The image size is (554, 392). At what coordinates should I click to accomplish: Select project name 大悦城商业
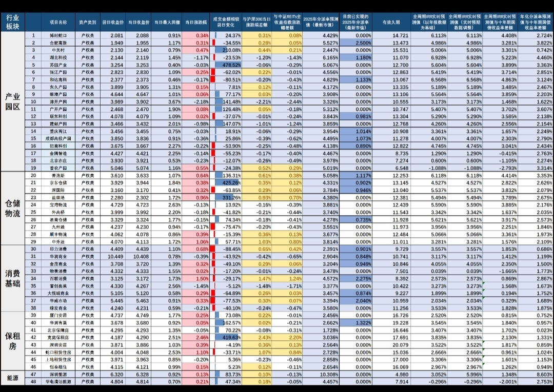coord(58,293)
